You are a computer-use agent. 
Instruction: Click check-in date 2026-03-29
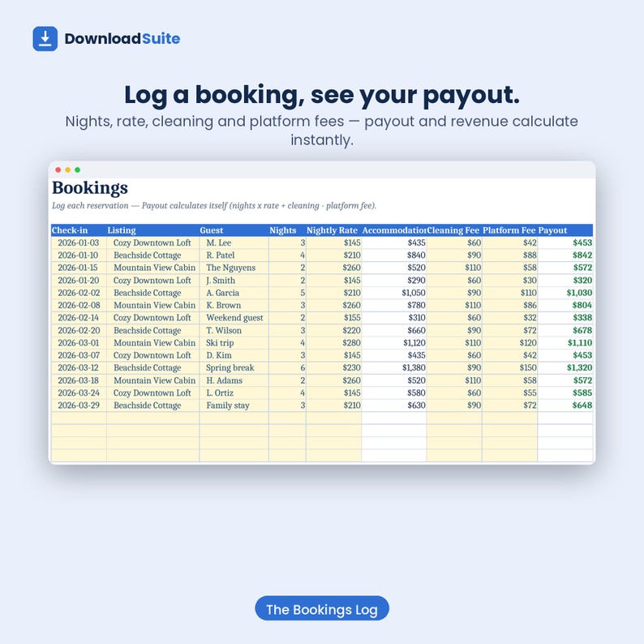coord(79,405)
